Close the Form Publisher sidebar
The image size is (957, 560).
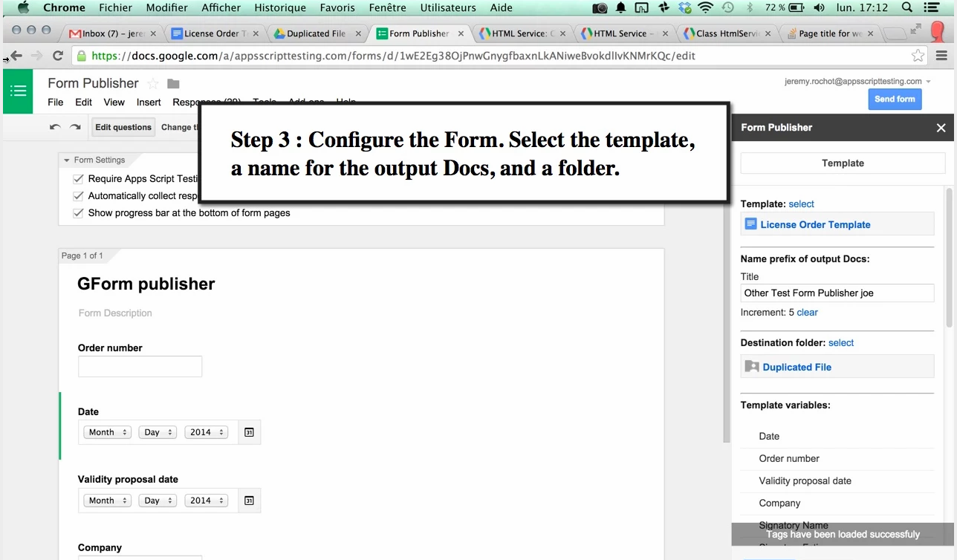click(x=941, y=128)
